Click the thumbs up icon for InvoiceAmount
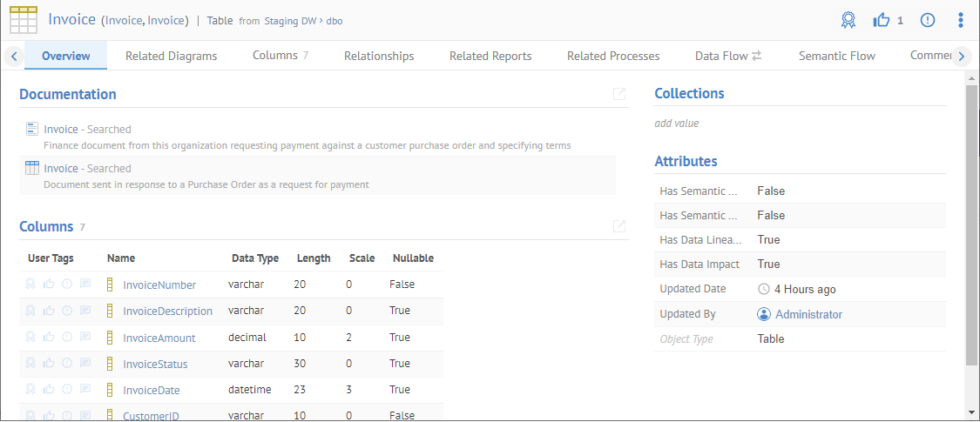Screen dimensions: 980x422 [49, 338]
